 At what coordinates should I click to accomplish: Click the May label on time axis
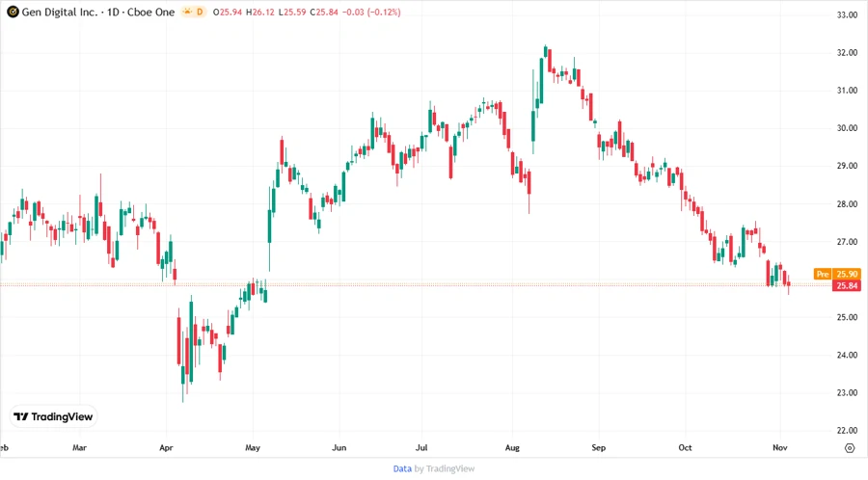(253, 448)
